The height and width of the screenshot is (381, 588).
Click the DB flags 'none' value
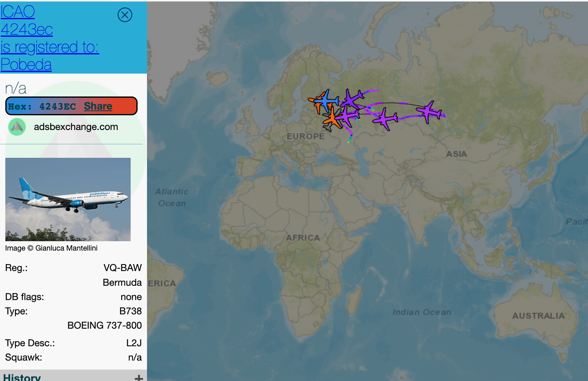(x=131, y=297)
